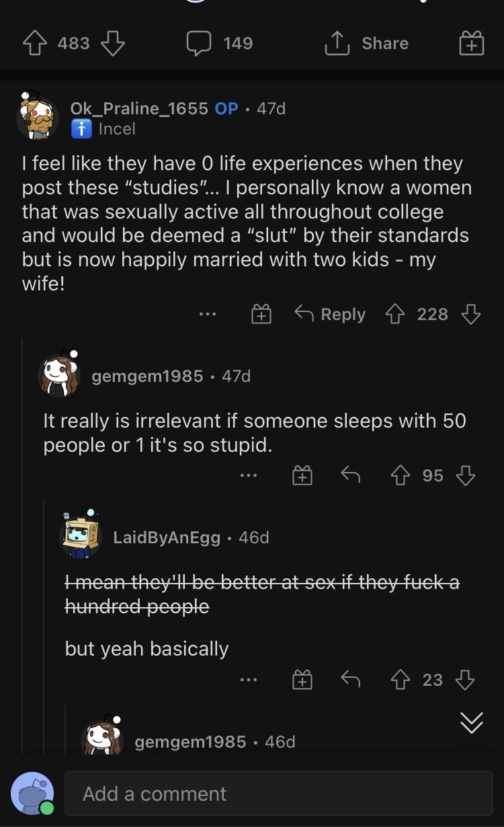Focus the Add a comment field

tap(278, 793)
